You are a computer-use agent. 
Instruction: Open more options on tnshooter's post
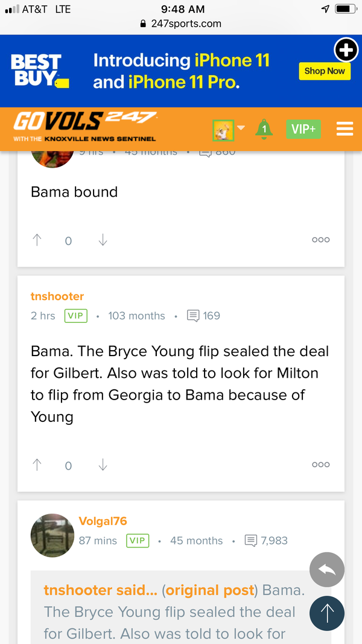320,464
